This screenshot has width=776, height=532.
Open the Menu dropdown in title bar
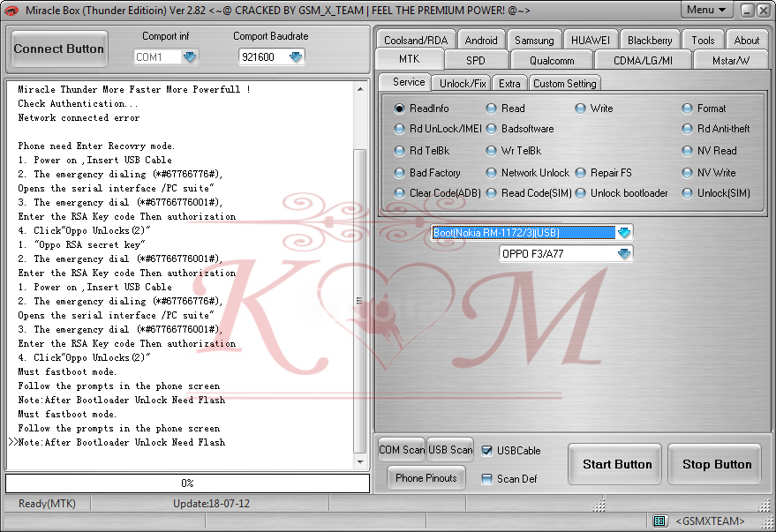pyautogui.click(x=707, y=10)
